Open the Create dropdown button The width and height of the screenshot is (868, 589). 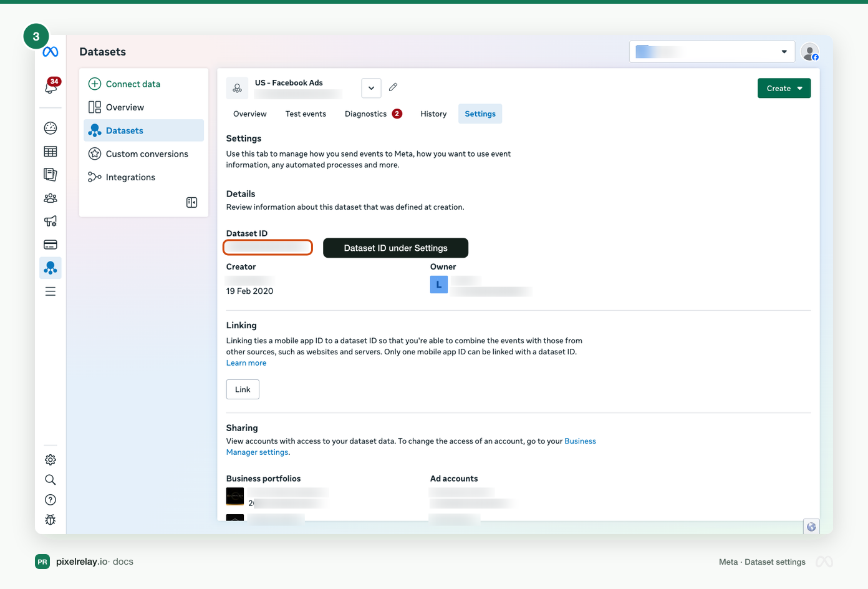[784, 89]
